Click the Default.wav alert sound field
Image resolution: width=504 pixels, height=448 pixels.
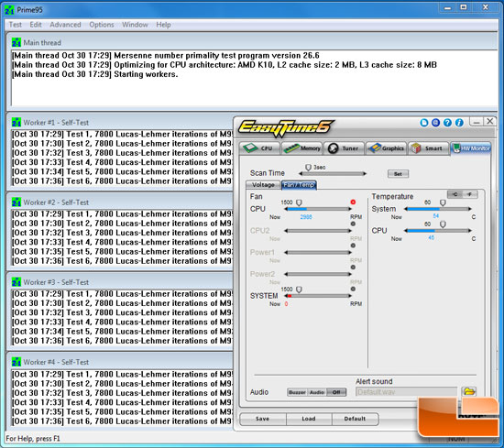[x=406, y=392]
